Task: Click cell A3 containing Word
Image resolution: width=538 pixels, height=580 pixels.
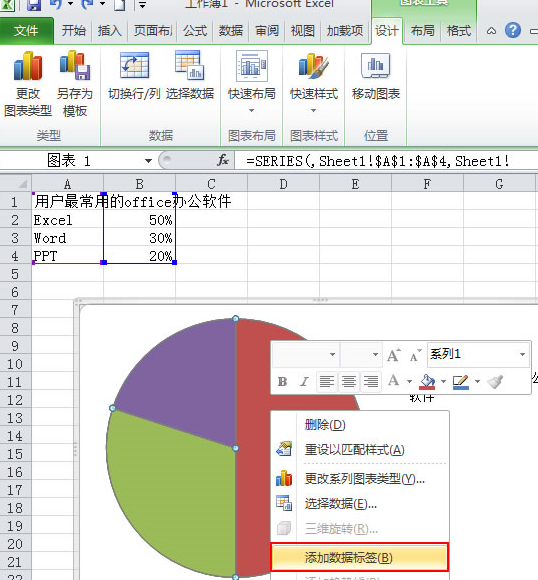Action: click(x=67, y=238)
